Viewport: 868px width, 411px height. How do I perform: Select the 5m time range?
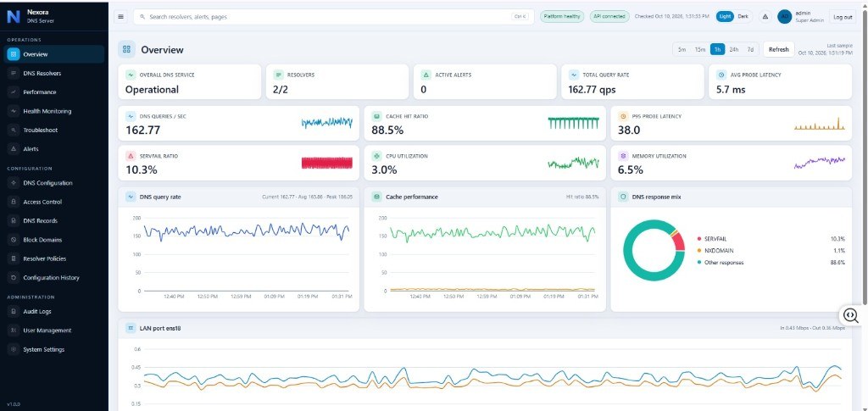[x=682, y=49]
